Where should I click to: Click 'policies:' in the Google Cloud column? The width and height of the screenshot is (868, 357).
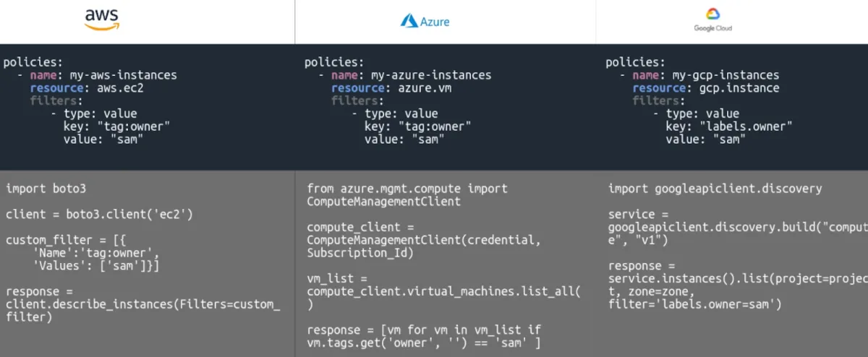point(636,62)
